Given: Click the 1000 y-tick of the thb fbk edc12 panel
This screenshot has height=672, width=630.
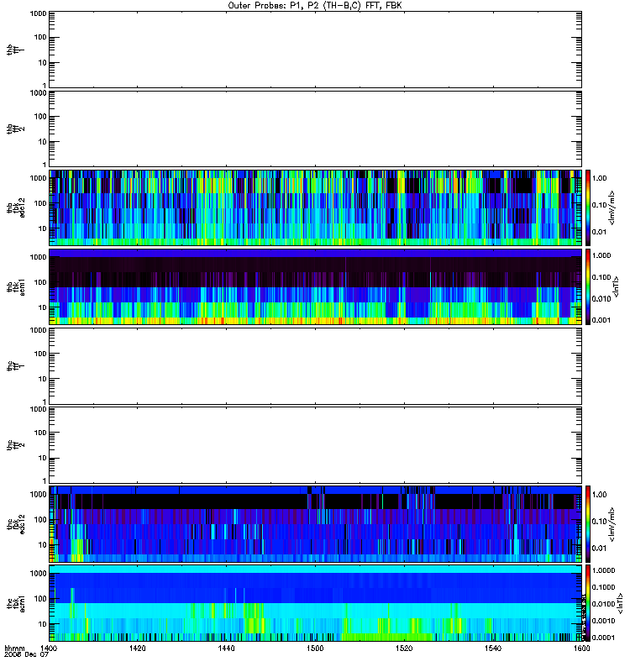Looking at the screenshot, I should coord(38,178).
